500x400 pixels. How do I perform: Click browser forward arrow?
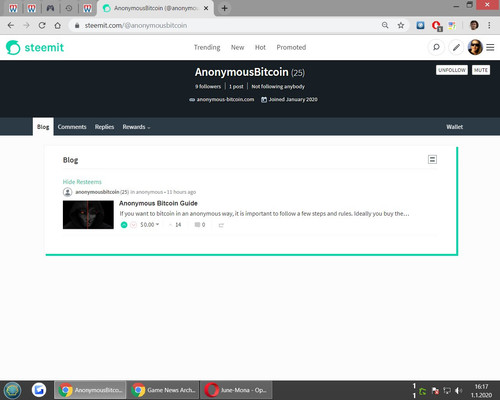coord(26,25)
